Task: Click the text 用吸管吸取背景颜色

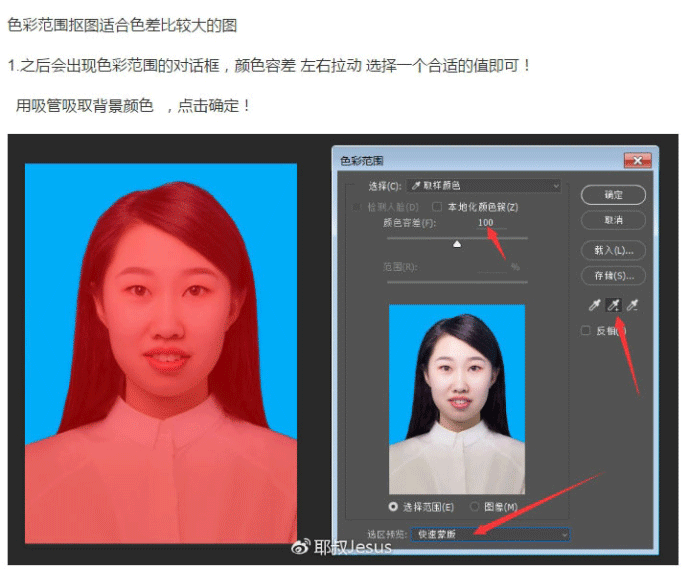Action: click(84, 106)
